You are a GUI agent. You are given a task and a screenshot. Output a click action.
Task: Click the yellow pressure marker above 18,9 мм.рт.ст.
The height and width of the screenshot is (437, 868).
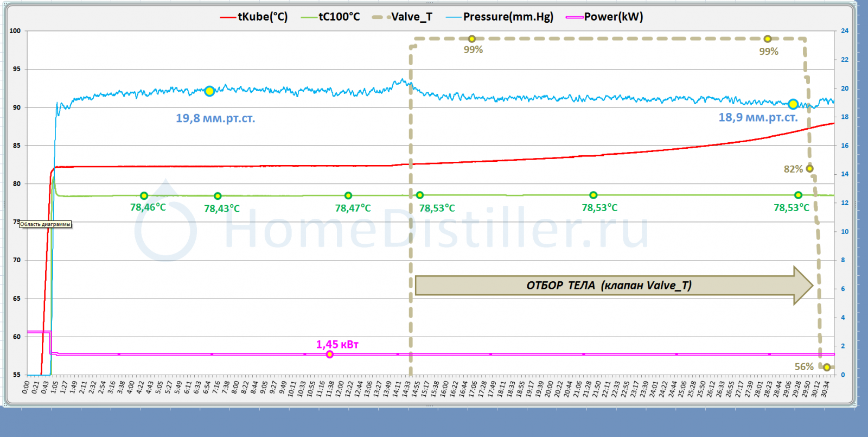(x=793, y=104)
